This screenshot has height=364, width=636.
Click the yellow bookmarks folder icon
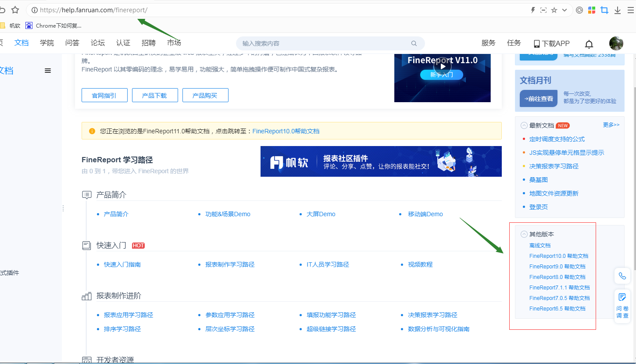click(2, 25)
